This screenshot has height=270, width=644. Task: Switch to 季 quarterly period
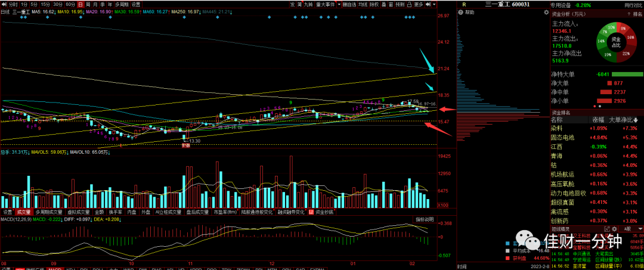(x=103, y=5)
